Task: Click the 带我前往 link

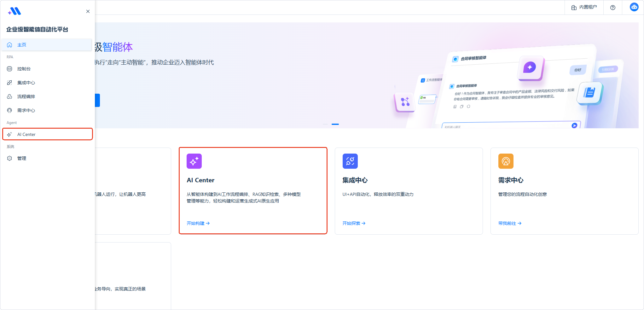Action: (510, 223)
